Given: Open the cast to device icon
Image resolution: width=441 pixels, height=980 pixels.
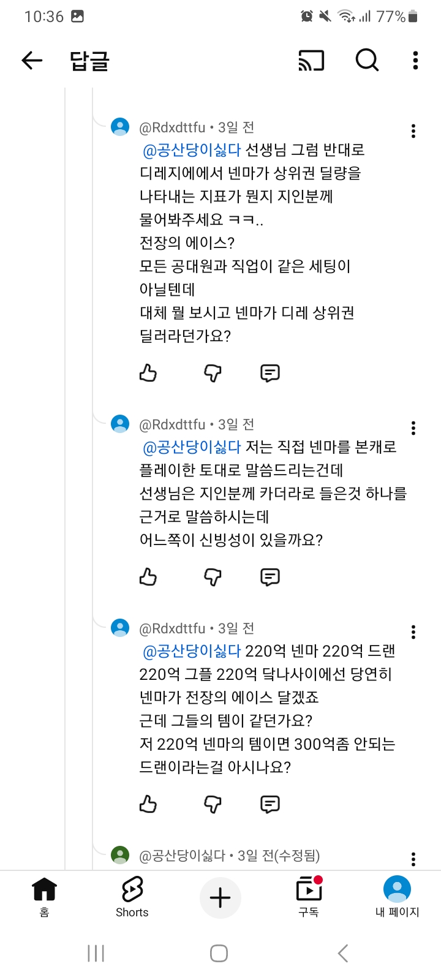Looking at the screenshot, I should [x=311, y=61].
